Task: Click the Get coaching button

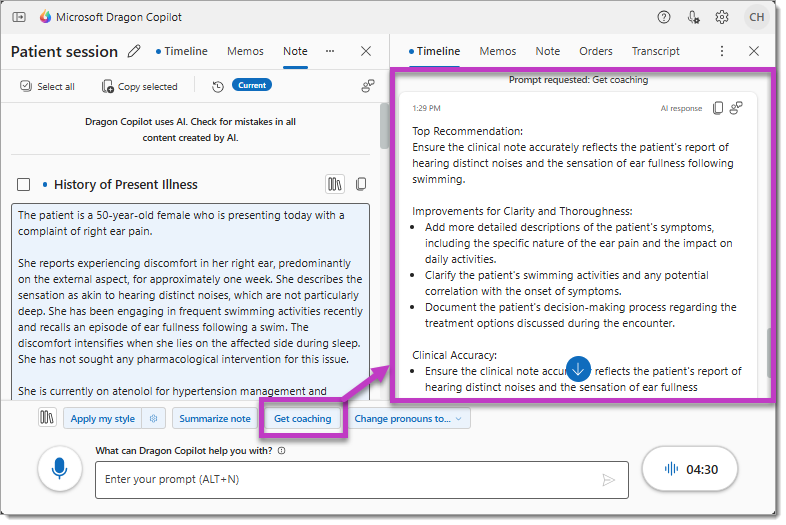Action: tap(303, 419)
